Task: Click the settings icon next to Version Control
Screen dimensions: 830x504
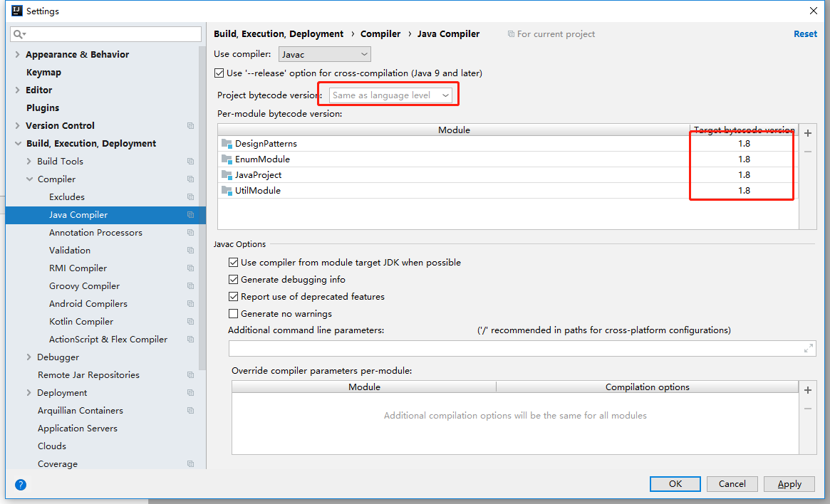Action: (190, 125)
